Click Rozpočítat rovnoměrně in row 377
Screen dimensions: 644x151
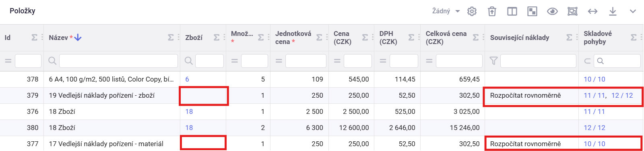coord(525,144)
